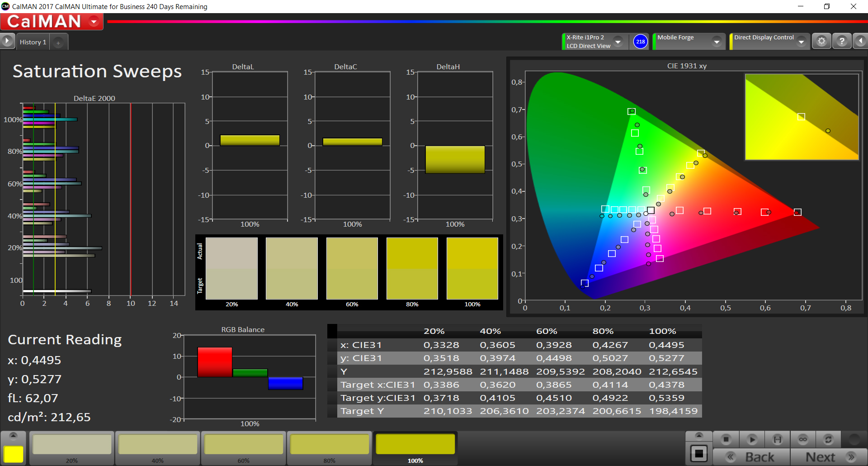This screenshot has width=868, height=466.
Task: Start the read series measurement
Action: tap(777, 439)
